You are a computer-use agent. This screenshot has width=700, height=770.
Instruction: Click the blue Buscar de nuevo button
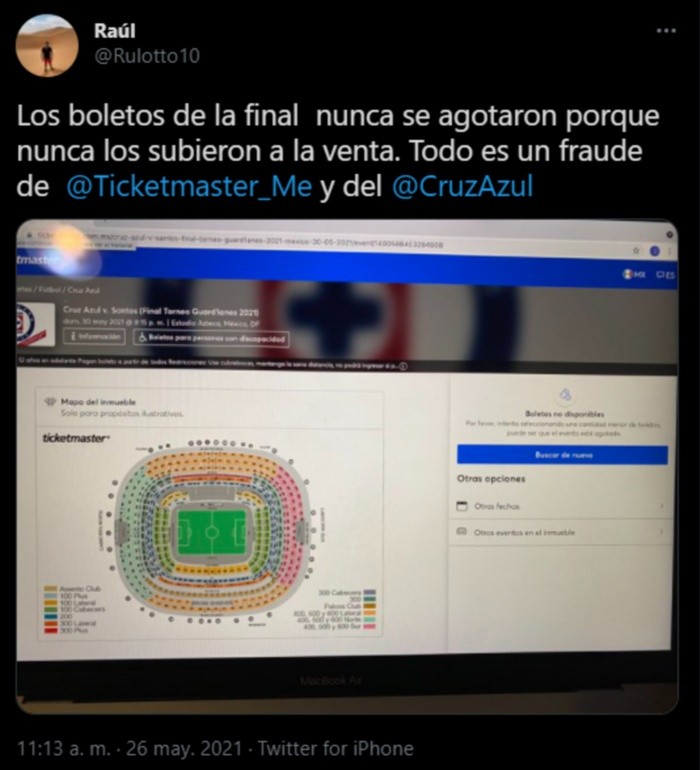coord(562,455)
